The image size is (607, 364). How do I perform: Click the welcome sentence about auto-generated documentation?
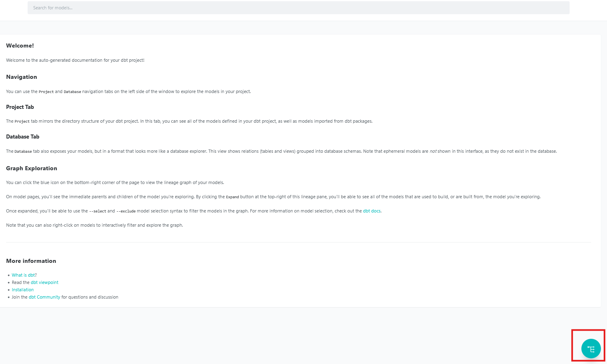75,60
